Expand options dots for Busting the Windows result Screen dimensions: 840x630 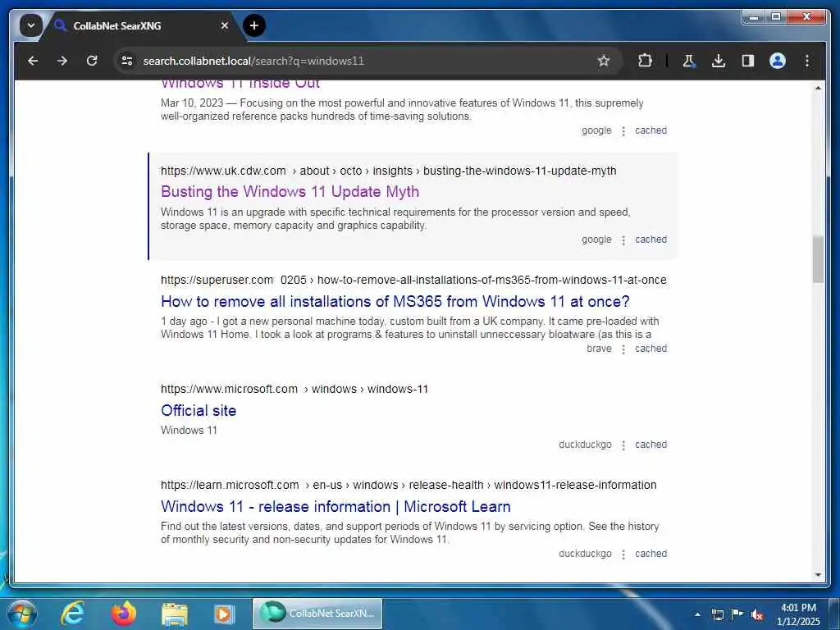pyautogui.click(x=623, y=240)
